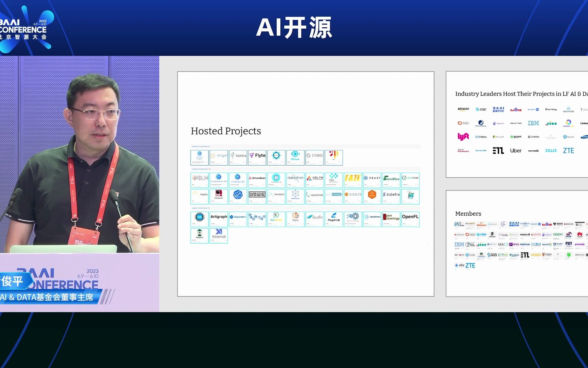
Task: Click the Flyte project logo tile
Action: (x=257, y=157)
